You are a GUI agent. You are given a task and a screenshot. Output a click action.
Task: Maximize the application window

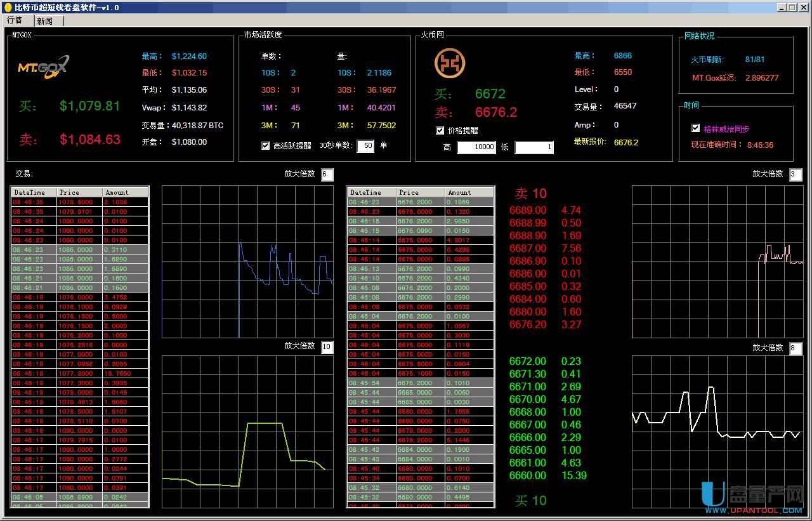click(x=792, y=7)
